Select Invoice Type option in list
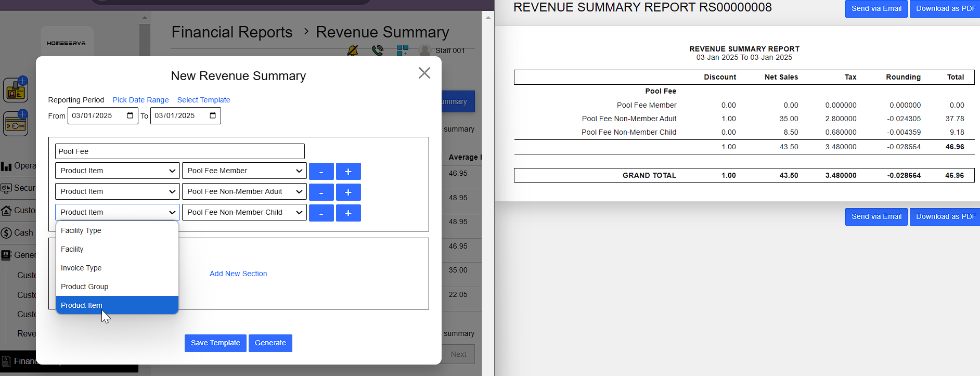 (81, 268)
